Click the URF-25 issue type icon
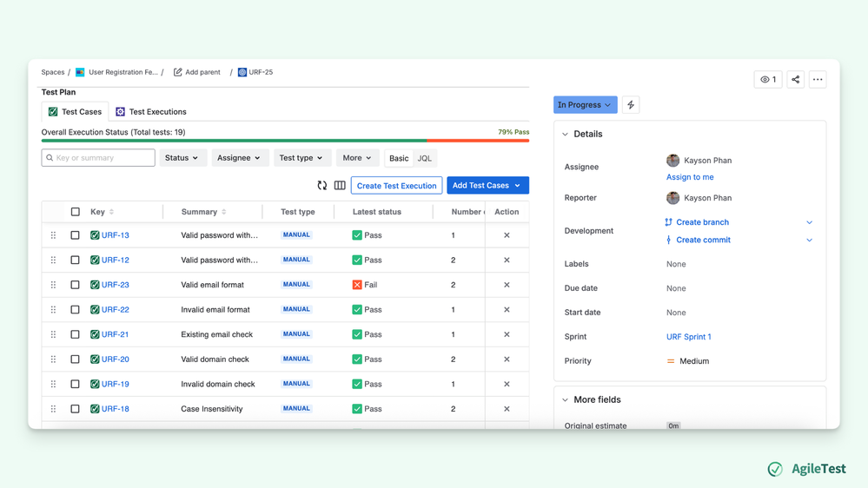This screenshot has height=488, width=868. [242, 72]
